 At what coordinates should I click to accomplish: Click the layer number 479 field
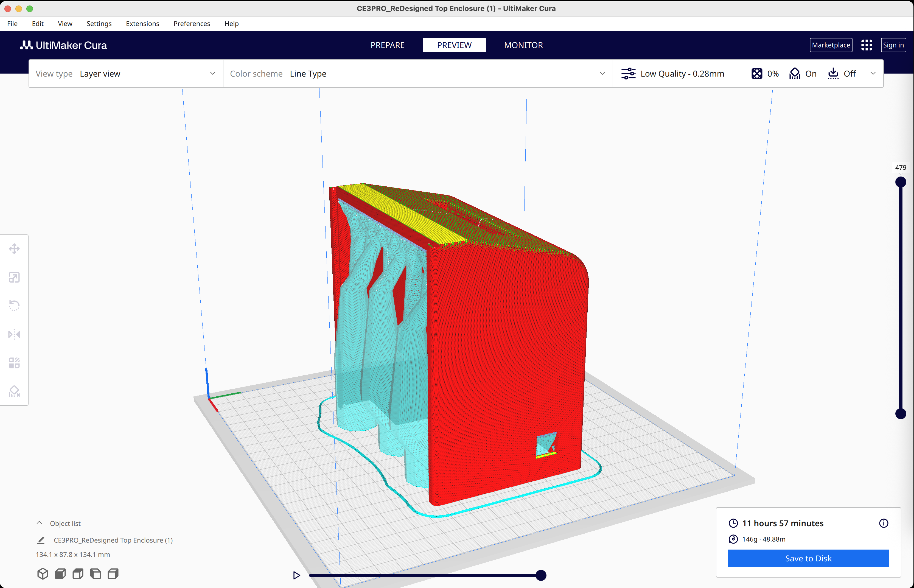tap(901, 168)
